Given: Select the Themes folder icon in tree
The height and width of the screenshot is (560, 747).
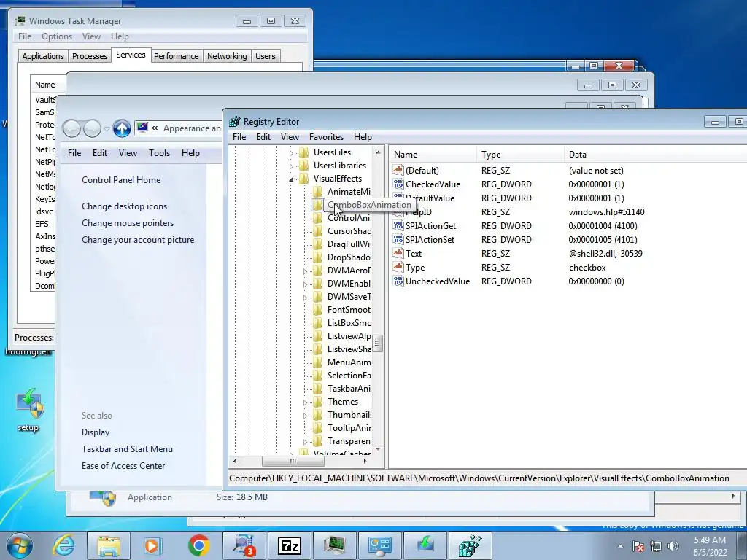Looking at the screenshot, I should 318,402.
